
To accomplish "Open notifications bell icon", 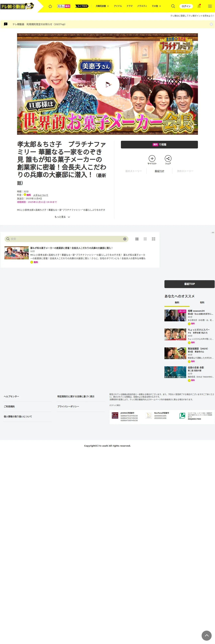I will tap(199, 6).
